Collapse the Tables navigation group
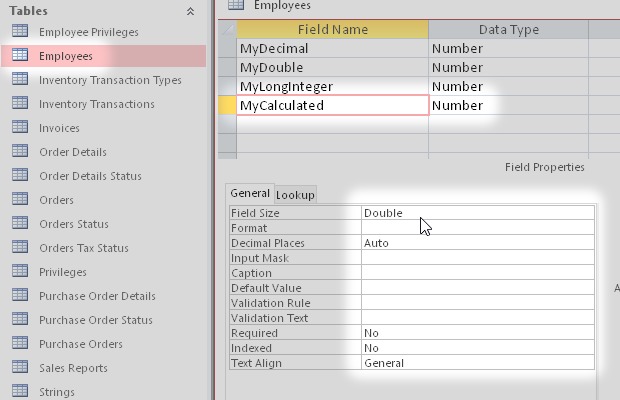The height and width of the screenshot is (400, 620). (190, 11)
